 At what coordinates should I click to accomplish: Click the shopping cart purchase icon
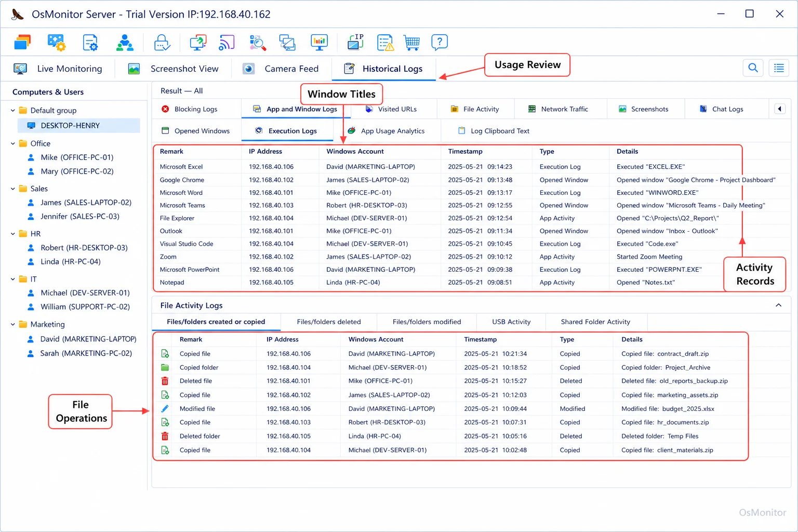[x=412, y=43]
